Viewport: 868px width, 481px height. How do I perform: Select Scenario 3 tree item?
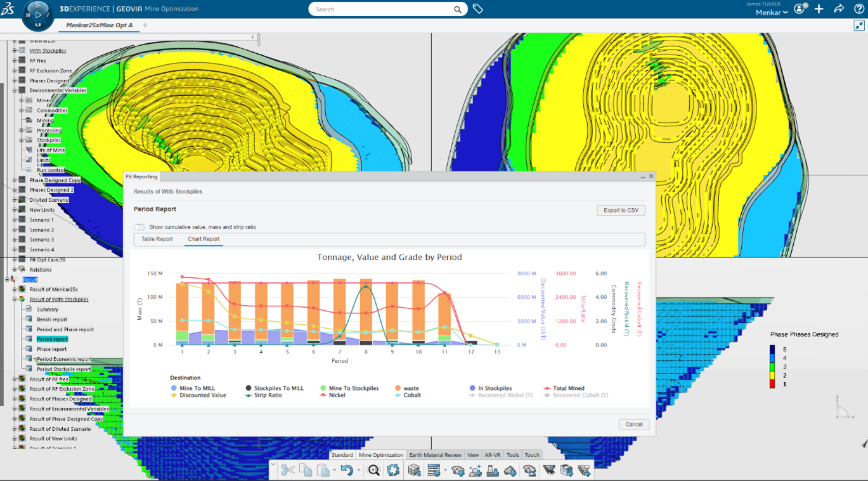(x=42, y=240)
